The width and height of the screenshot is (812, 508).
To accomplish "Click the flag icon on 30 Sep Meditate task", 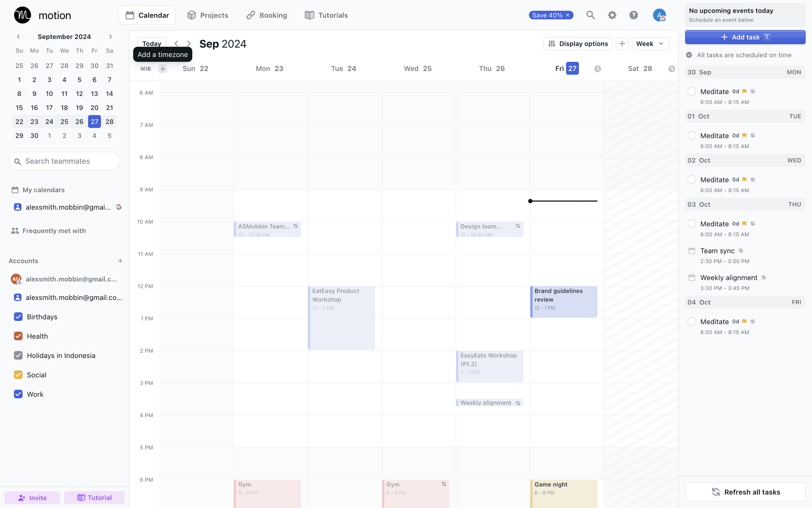I will click(744, 91).
